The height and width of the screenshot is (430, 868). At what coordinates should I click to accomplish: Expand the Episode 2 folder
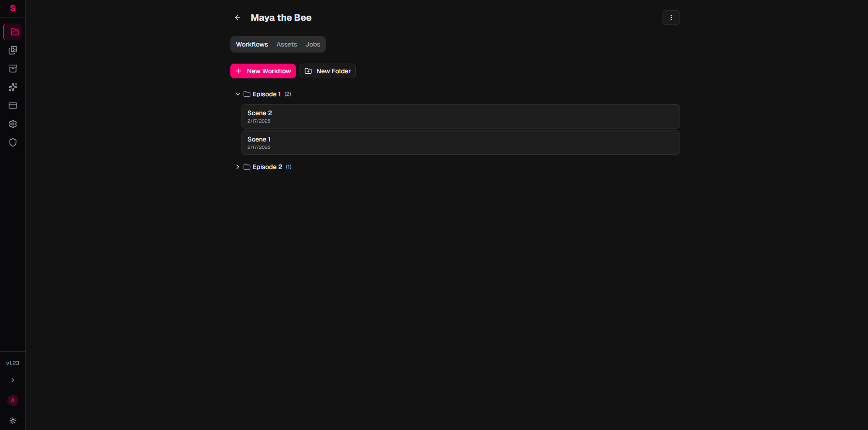pos(238,167)
